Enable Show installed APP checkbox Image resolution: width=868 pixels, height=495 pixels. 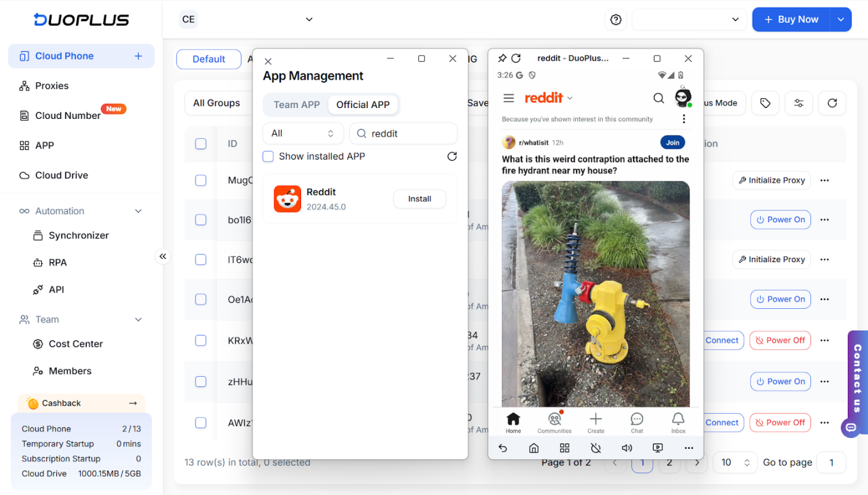(268, 157)
